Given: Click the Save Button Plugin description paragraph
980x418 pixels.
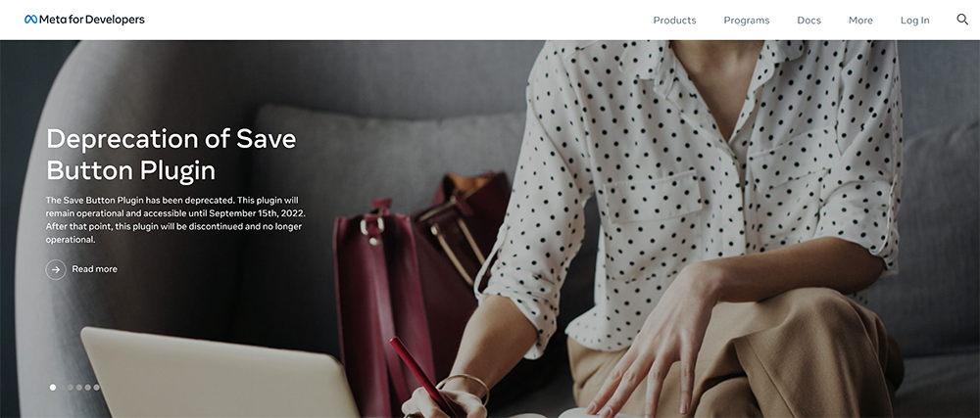Looking at the screenshot, I should (175, 219).
